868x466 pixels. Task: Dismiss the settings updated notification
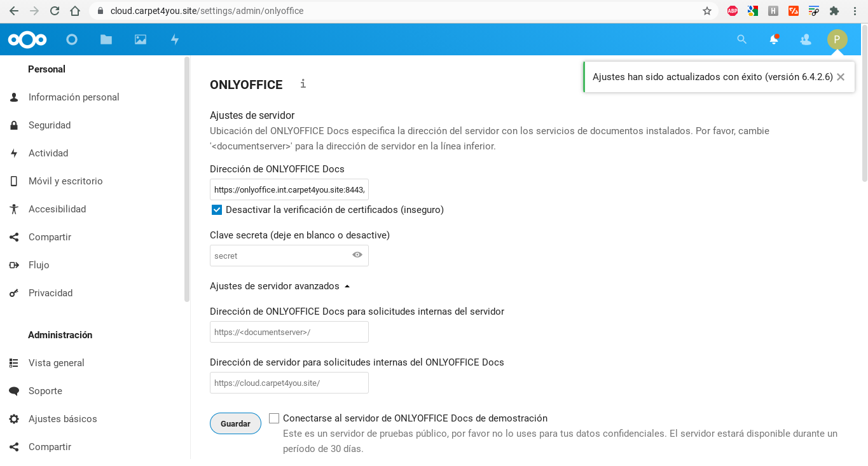841,77
